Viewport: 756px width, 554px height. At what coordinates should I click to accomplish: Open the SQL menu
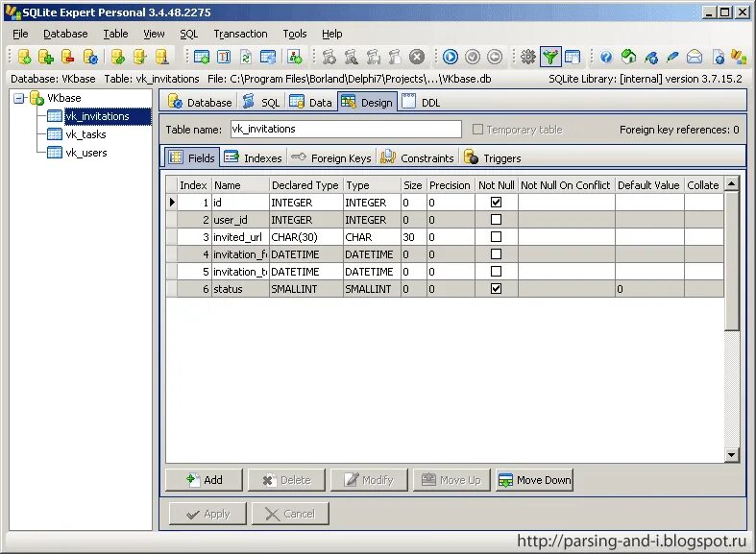[189, 34]
